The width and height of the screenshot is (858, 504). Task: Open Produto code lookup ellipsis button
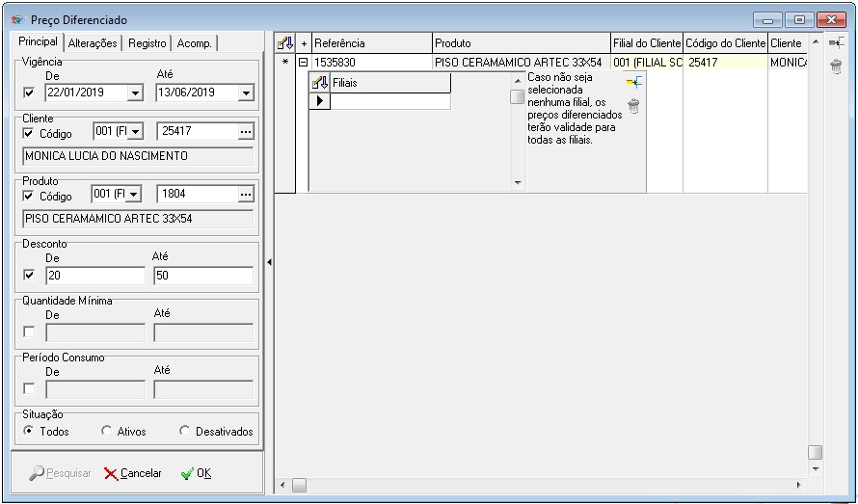245,194
